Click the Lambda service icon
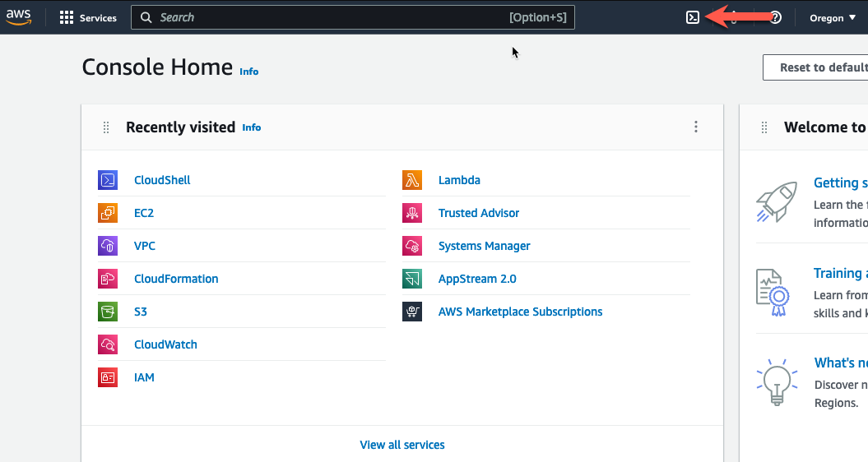868x462 pixels. click(412, 180)
